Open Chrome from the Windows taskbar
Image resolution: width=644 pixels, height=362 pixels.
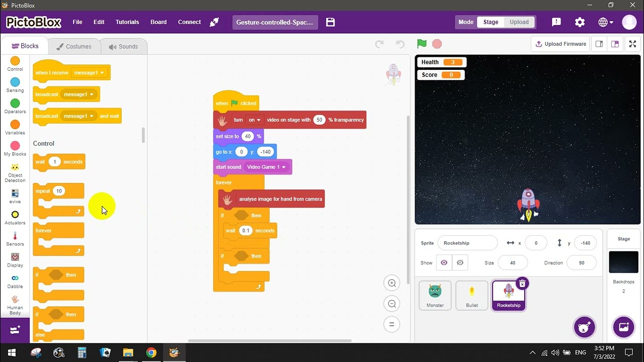click(151, 352)
